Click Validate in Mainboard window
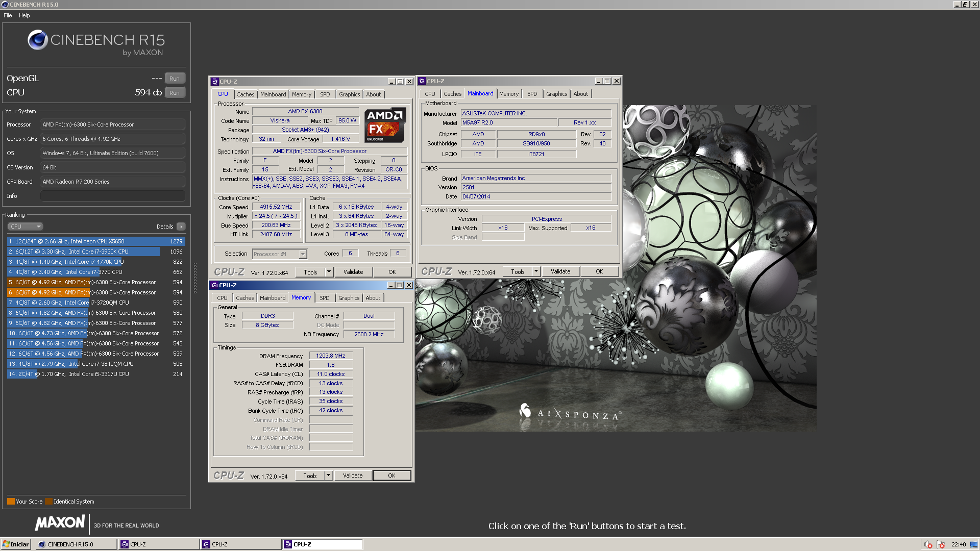This screenshot has width=980, height=551. pyautogui.click(x=560, y=272)
